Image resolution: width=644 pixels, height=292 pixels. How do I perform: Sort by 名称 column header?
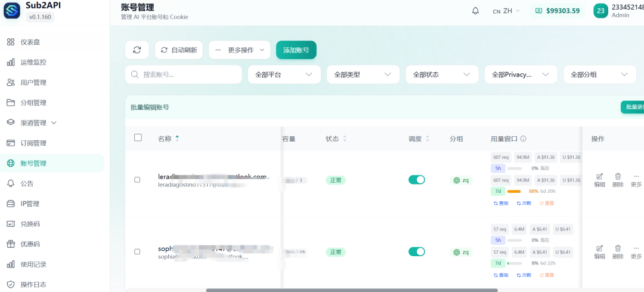pos(168,139)
